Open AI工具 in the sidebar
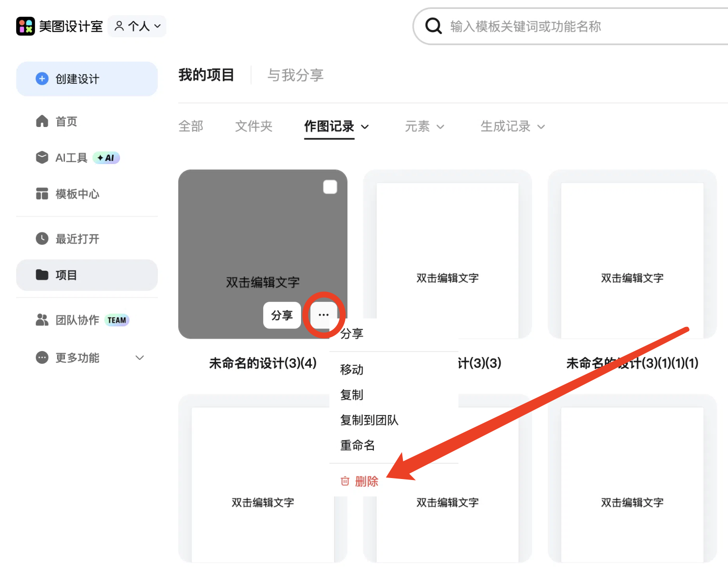 [71, 158]
